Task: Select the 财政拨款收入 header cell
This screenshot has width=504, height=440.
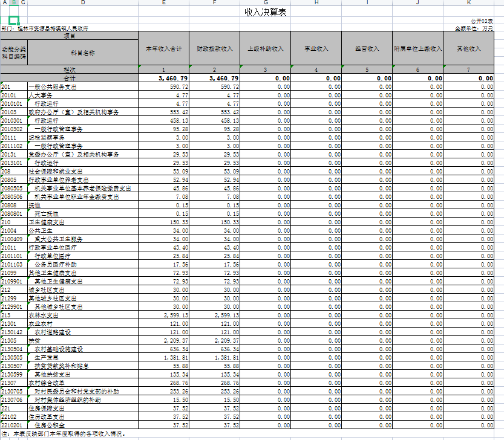Action: [214, 48]
